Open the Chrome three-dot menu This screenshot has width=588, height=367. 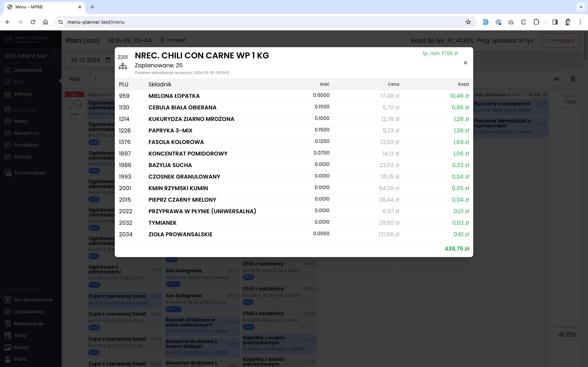(x=580, y=22)
